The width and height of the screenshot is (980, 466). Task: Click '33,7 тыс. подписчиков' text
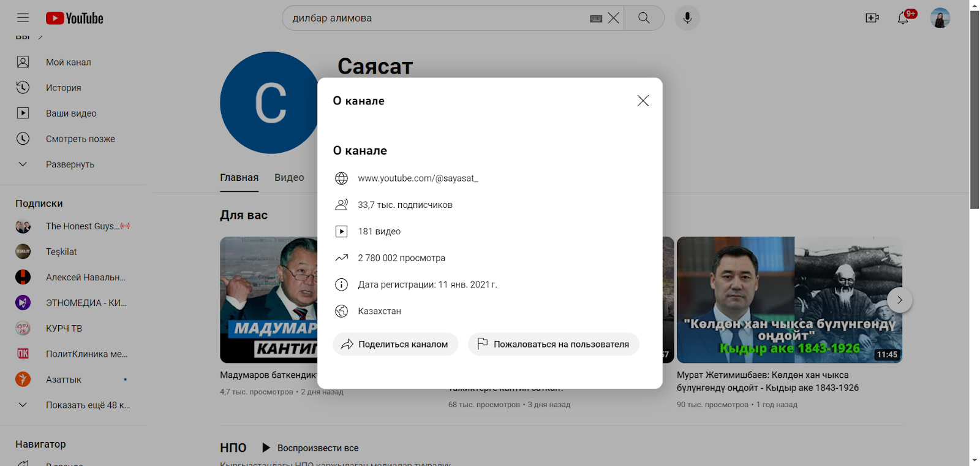[x=405, y=205]
